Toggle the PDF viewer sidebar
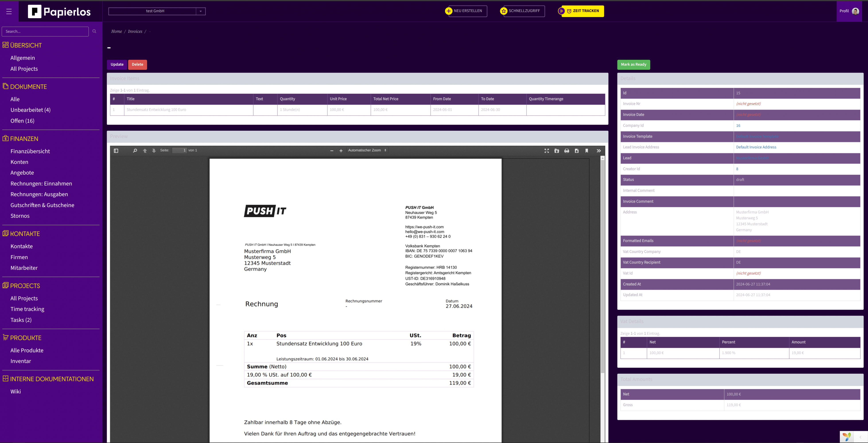 [116, 151]
